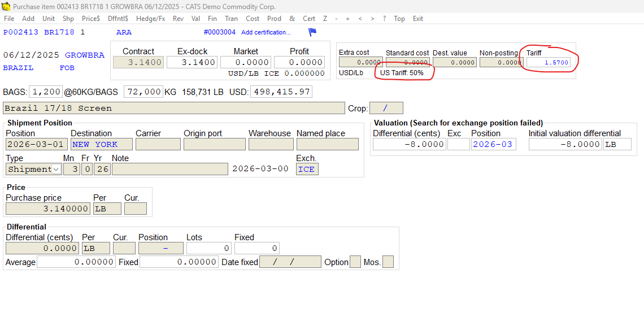
Task: Click the plus menu item
Action: [x=348, y=19]
